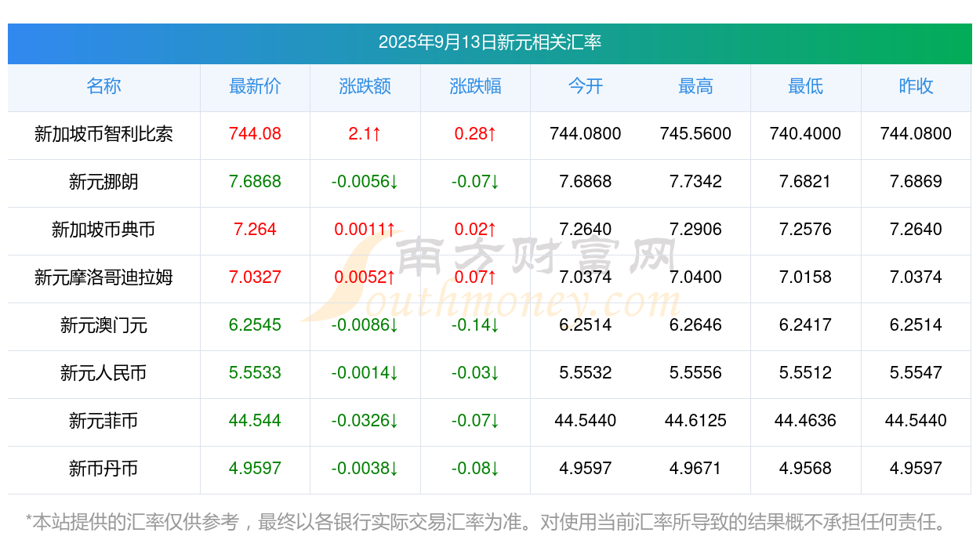Click the 新加坡币典币 row name
Screen dimensions: 980x547
(x=103, y=230)
